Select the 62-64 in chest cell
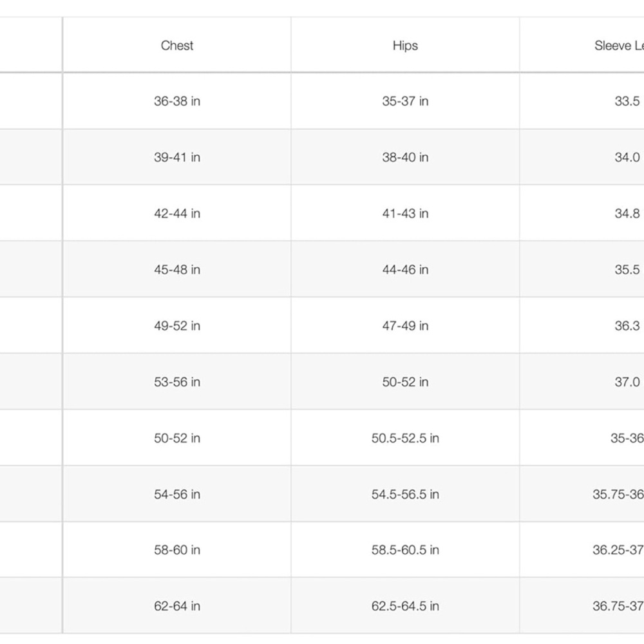Viewport: 644px width, 644px height. (x=177, y=606)
